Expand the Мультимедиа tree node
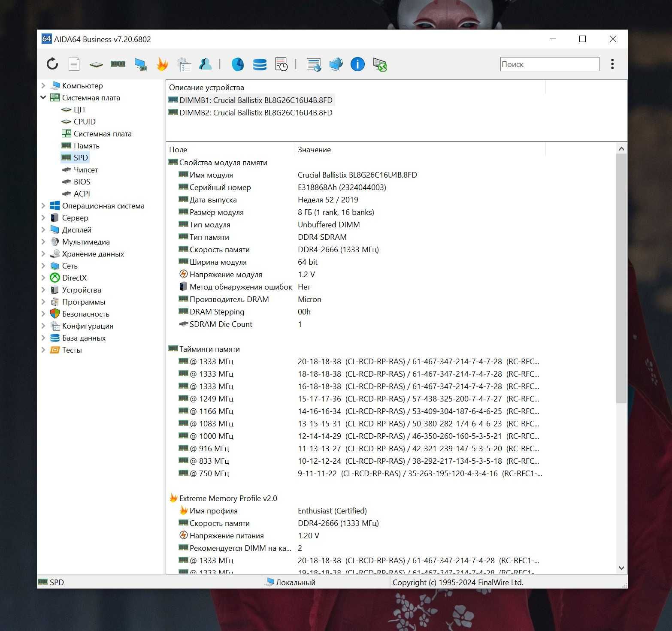 pos(43,242)
